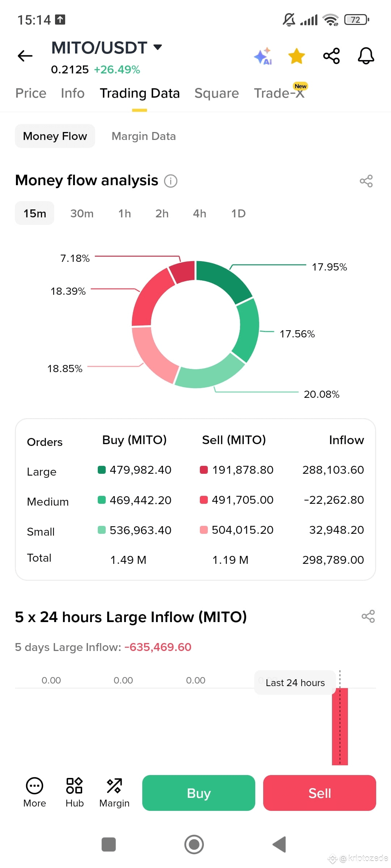Toggle the favorite star icon
This screenshot has width=391, height=868.
tap(297, 56)
